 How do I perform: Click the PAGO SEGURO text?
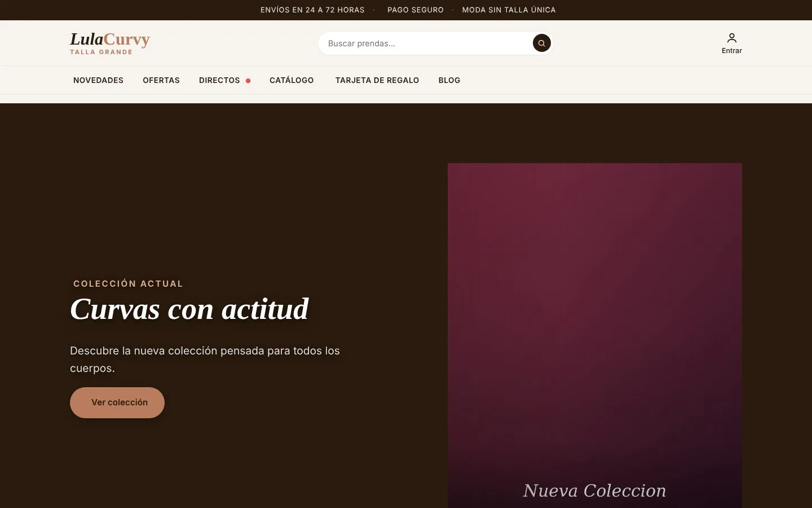point(416,10)
